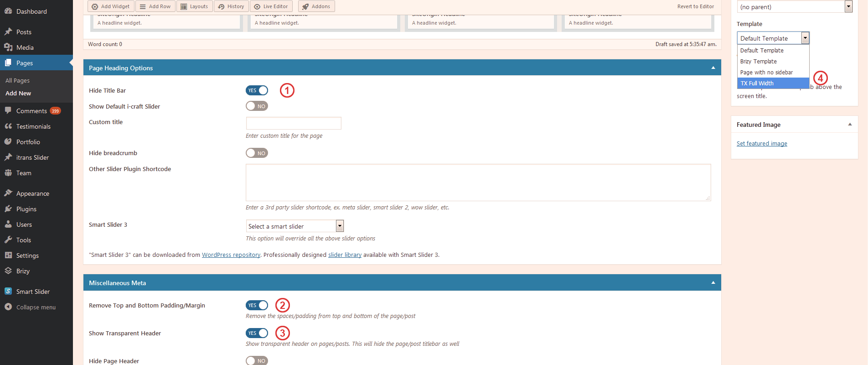
Task: Select Brizy Template from the list
Action: pyautogui.click(x=773, y=62)
